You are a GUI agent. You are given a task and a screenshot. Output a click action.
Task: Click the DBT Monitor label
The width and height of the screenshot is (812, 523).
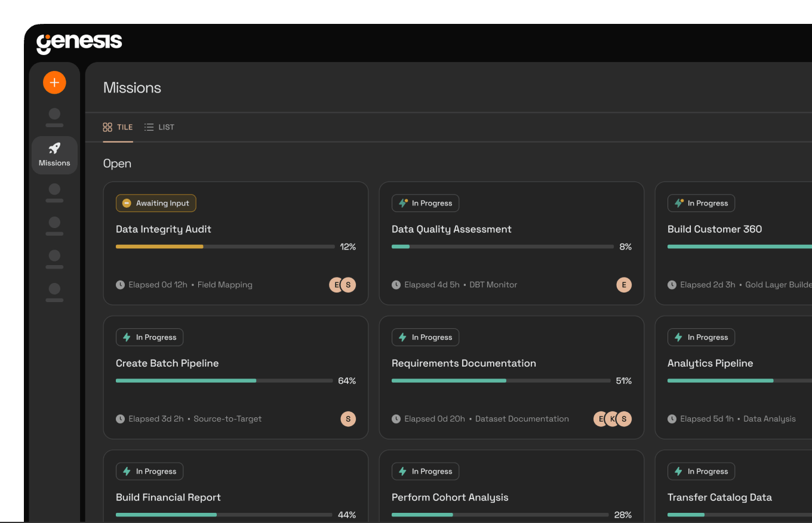pyautogui.click(x=493, y=285)
